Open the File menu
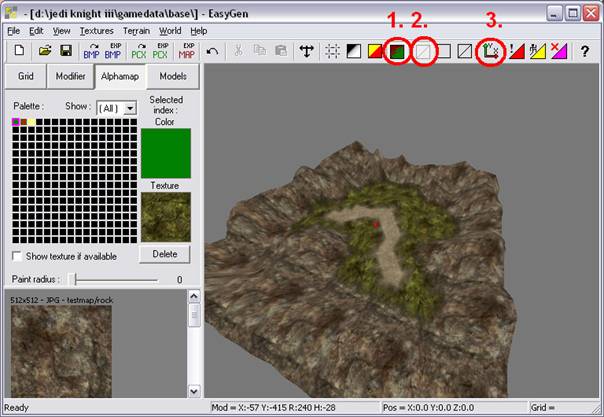604x417 pixels. [13, 31]
